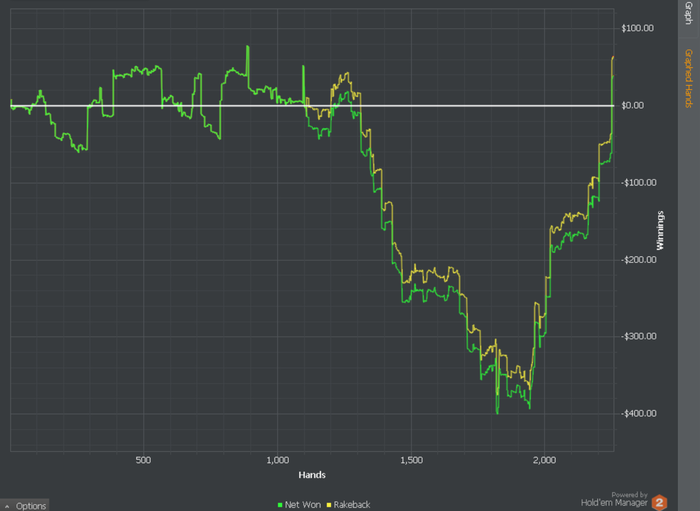
Task: Click the -$100.00 axis label
Action: 639,183
